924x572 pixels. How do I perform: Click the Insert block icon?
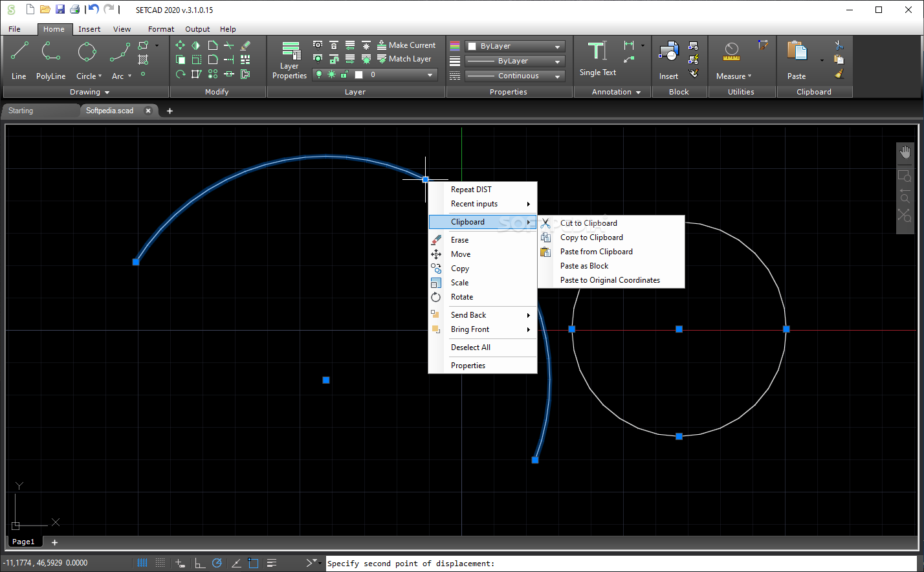point(668,60)
